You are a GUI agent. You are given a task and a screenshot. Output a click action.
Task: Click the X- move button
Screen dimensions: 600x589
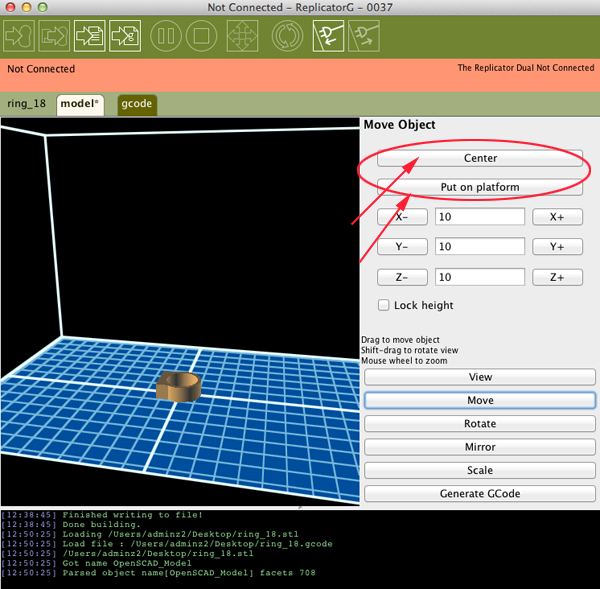coord(402,217)
